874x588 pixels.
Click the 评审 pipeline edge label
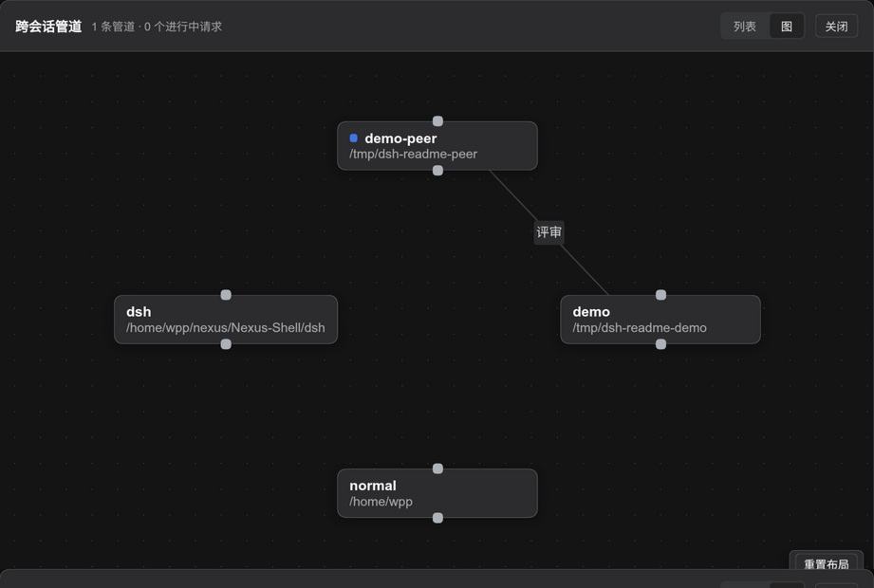pyautogui.click(x=549, y=232)
